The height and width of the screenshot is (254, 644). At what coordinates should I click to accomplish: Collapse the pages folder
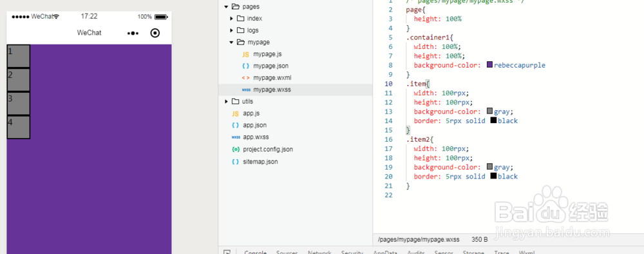tap(226, 6)
